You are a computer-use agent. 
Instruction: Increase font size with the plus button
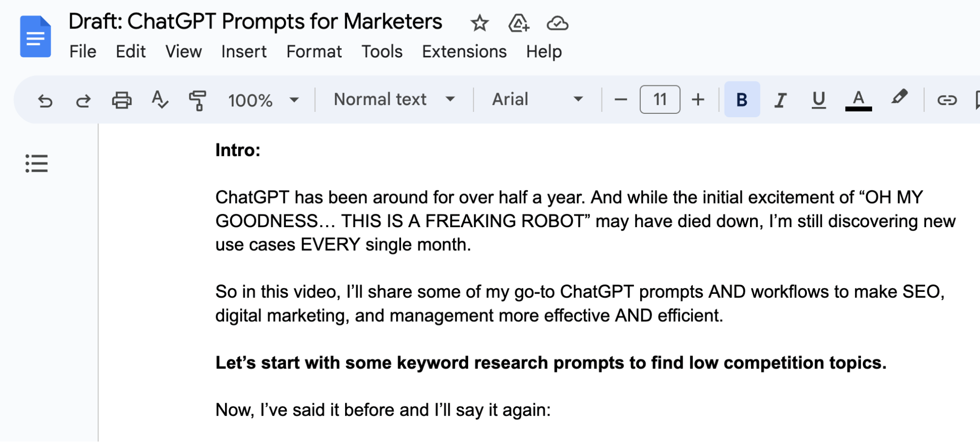click(699, 100)
